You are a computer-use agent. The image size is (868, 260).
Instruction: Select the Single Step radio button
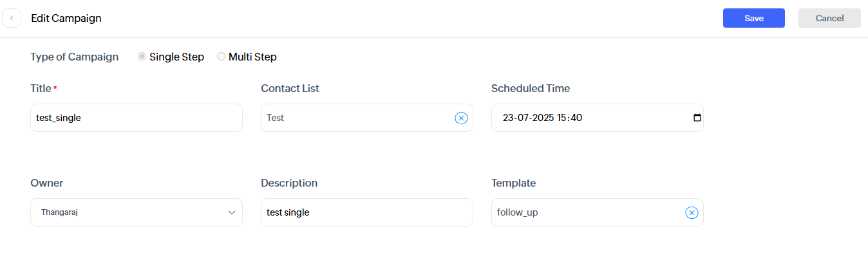click(142, 57)
